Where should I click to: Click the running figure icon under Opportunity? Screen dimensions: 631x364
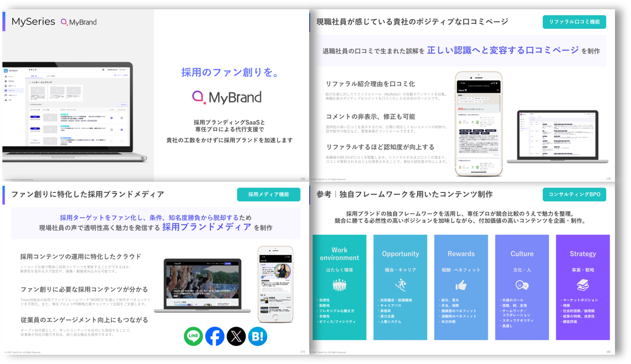click(400, 285)
